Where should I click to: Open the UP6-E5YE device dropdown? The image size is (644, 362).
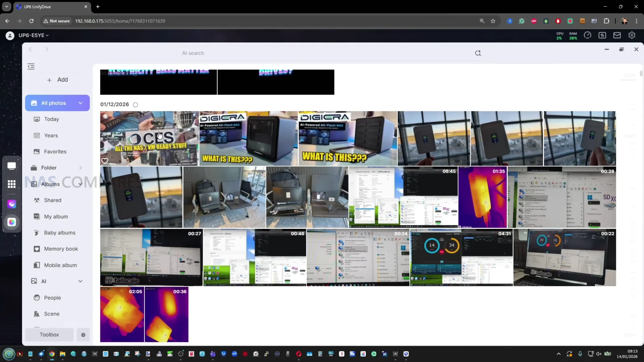(33, 35)
